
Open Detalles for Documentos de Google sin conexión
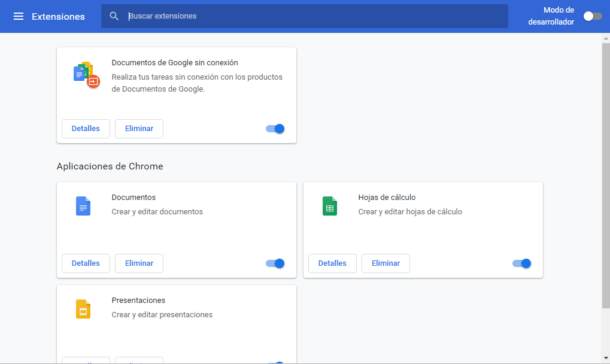[86, 129]
